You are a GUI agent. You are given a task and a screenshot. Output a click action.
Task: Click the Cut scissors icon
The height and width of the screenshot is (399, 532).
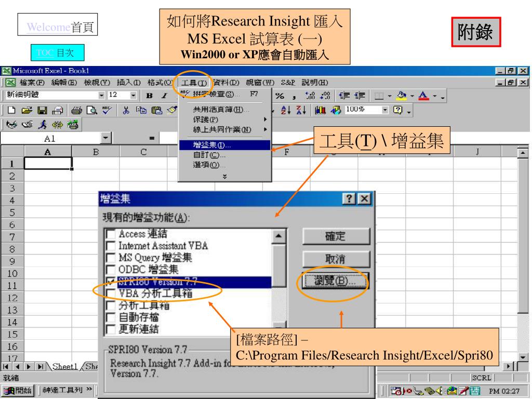click(x=126, y=110)
